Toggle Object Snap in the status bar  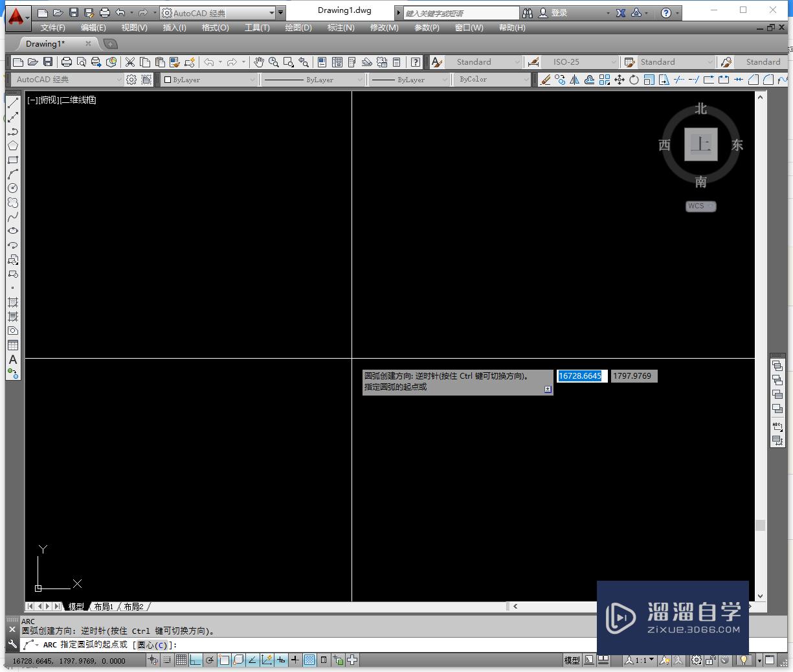coord(223,660)
